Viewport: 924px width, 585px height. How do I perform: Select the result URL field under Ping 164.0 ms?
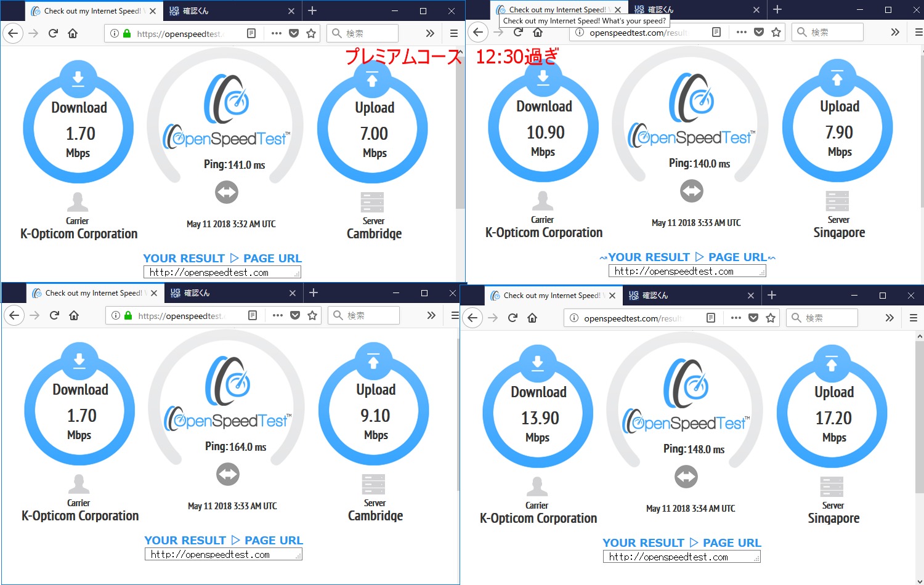224,554
